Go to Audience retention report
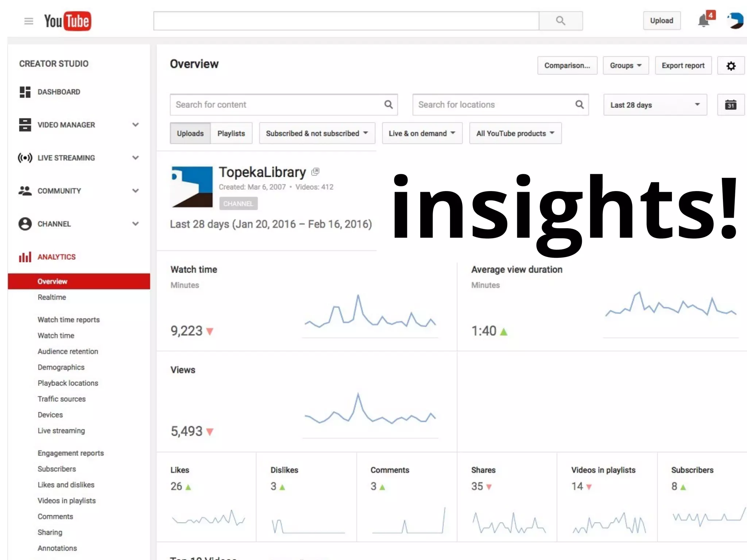747x560 pixels. (x=68, y=351)
